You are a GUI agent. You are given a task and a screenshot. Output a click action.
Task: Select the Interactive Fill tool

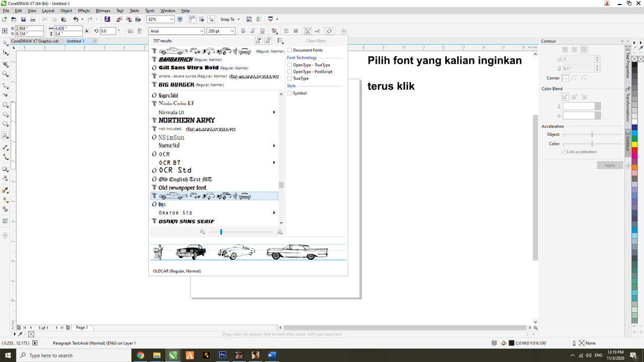tap(5, 200)
